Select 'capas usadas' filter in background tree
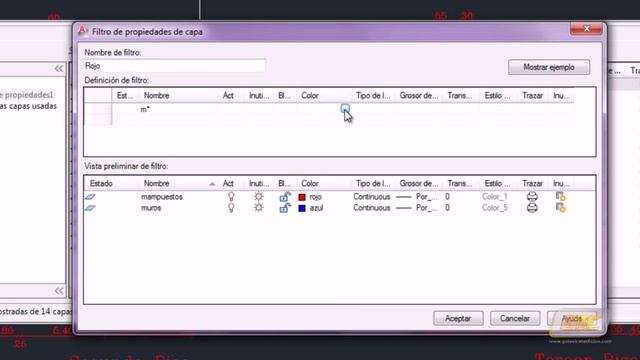This screenshot has height=360, width=640. (x=28, y=106)
